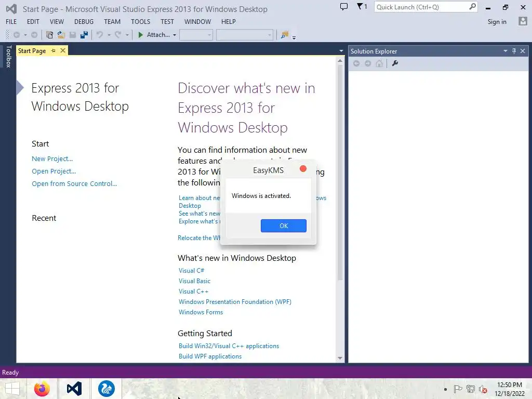Open the WINDOW menu
The image size is (532, 399).
(x=197, y=21)
